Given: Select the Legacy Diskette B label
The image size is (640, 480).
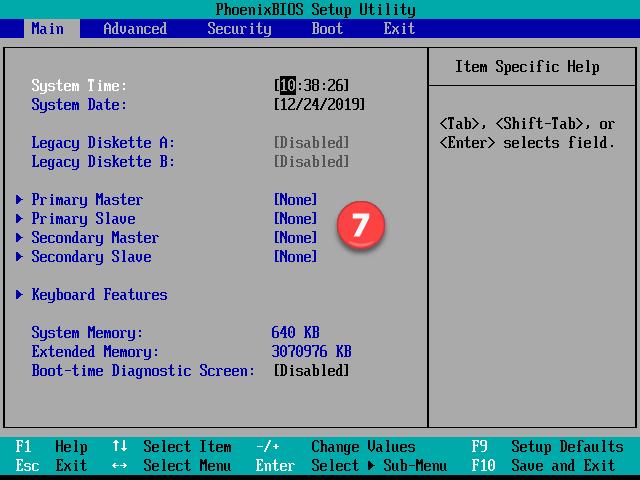Looking at the screenshot, I should pyautogui.click(x=103, y=162).
